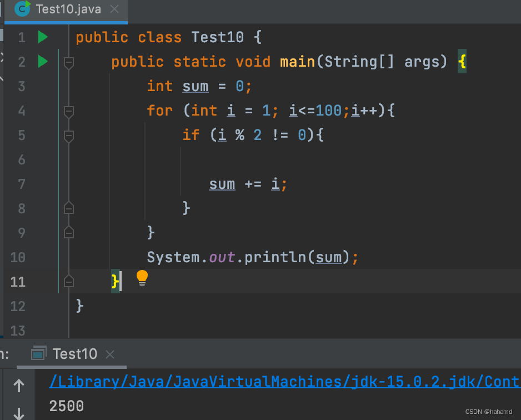Click the != operator on line 5
Image resolution: width=521 pixels, height=420 pixels.
coord(280,135)
